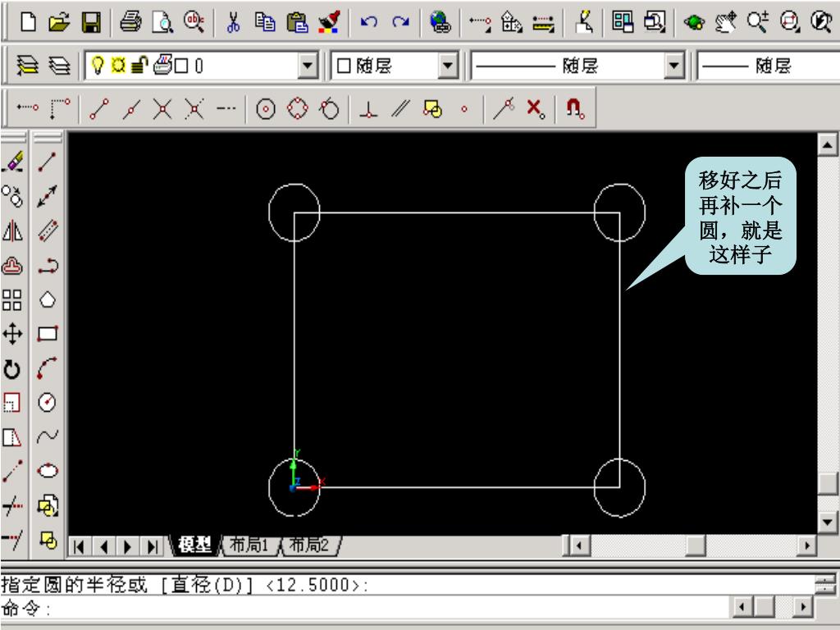Choose Quadrant object snap

tap(298, 109)
